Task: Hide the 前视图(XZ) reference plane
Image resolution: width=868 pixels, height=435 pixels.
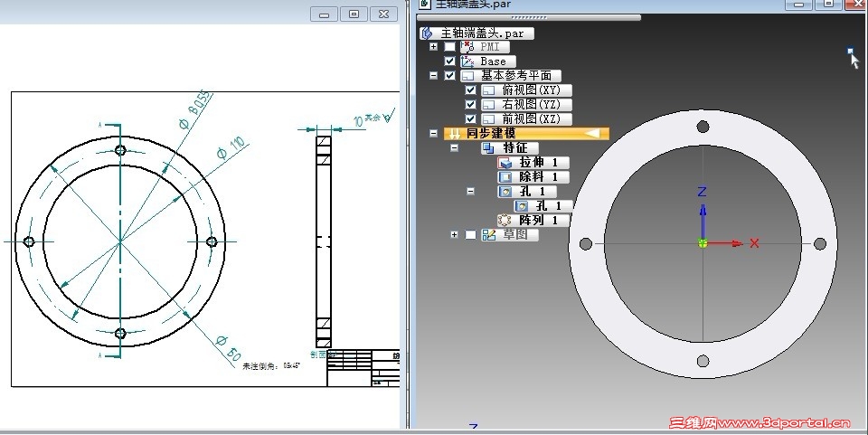Action: coord(470,118)
